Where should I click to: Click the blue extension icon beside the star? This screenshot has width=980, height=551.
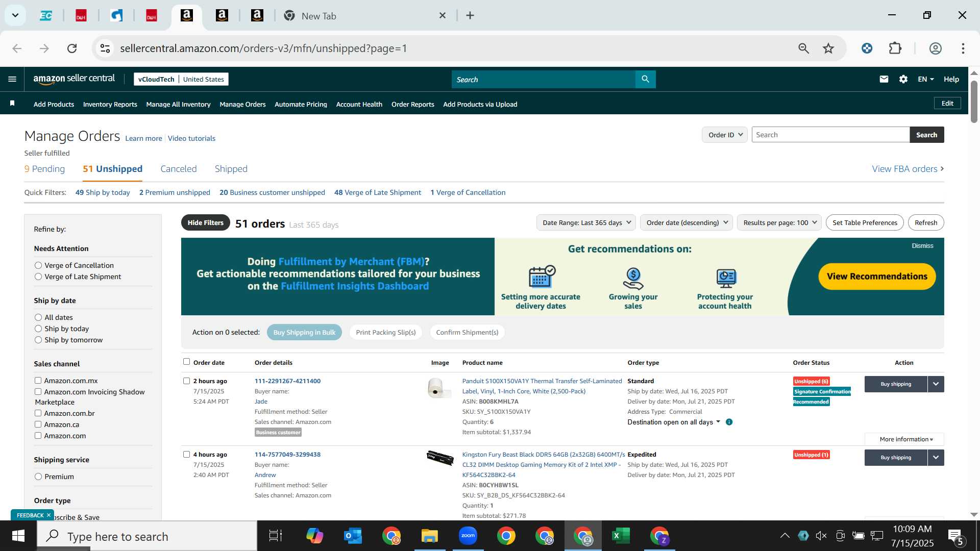tap(867, 48)
